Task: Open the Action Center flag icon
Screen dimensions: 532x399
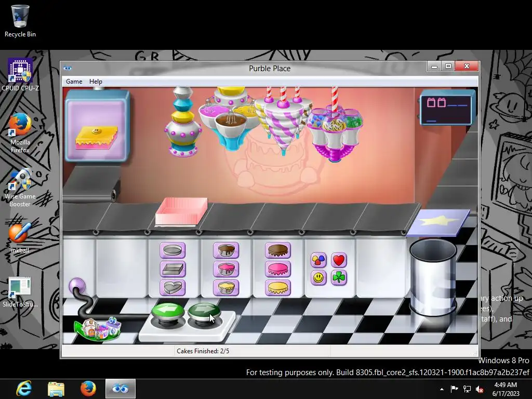Action: [x=454, y=389]
